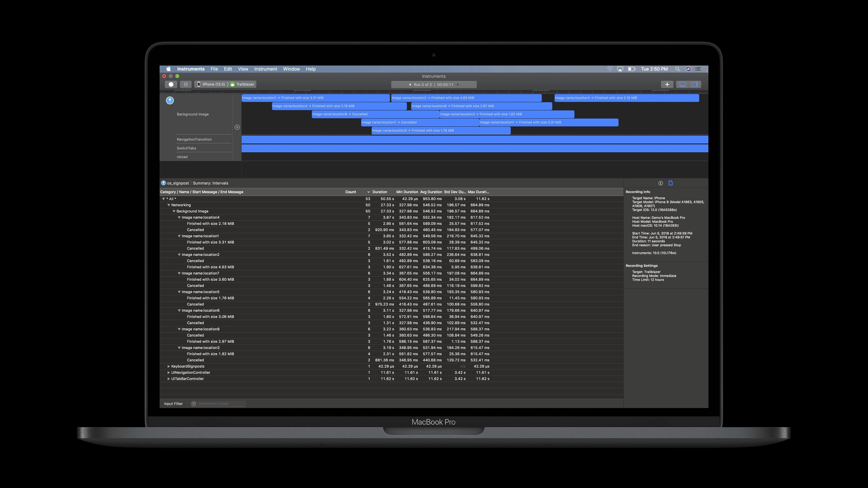The width and height of the screenshot is (868, 488).
Task: Toggle the right inspector pane visibility
Action: click(695, 84)
